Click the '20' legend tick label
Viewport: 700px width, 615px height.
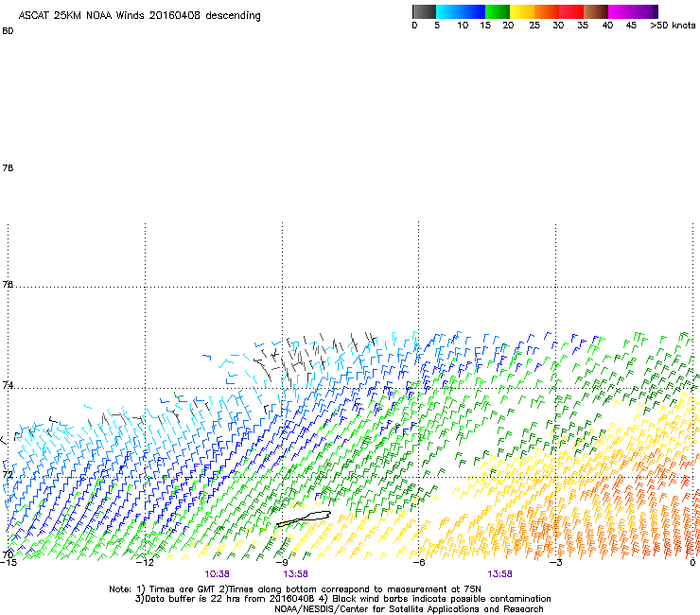click(508, 26)
